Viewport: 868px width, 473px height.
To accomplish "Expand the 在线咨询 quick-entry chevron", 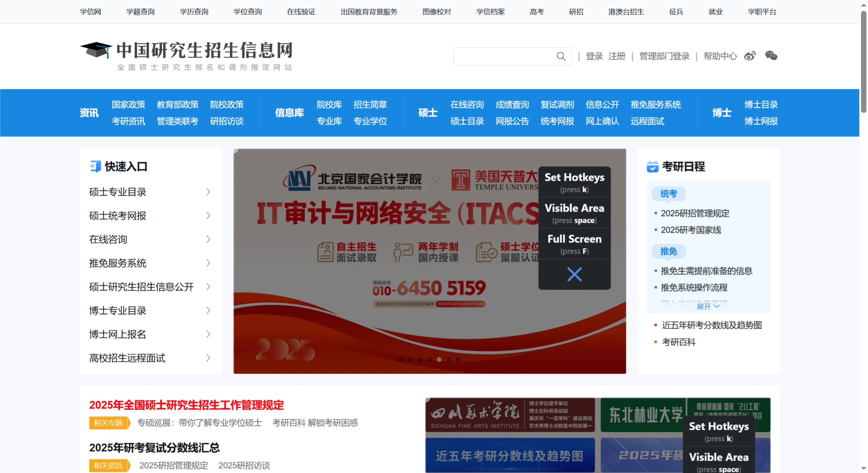I will 208,240.
